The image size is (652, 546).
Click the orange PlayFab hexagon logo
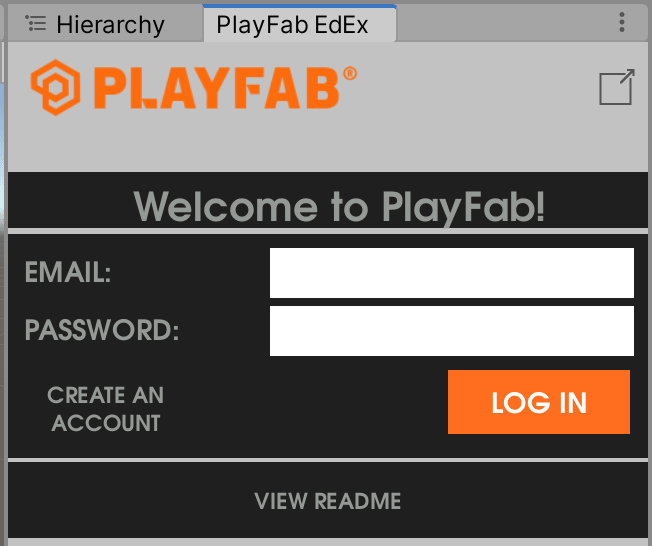pyautogui.click(x=56, y=87)
